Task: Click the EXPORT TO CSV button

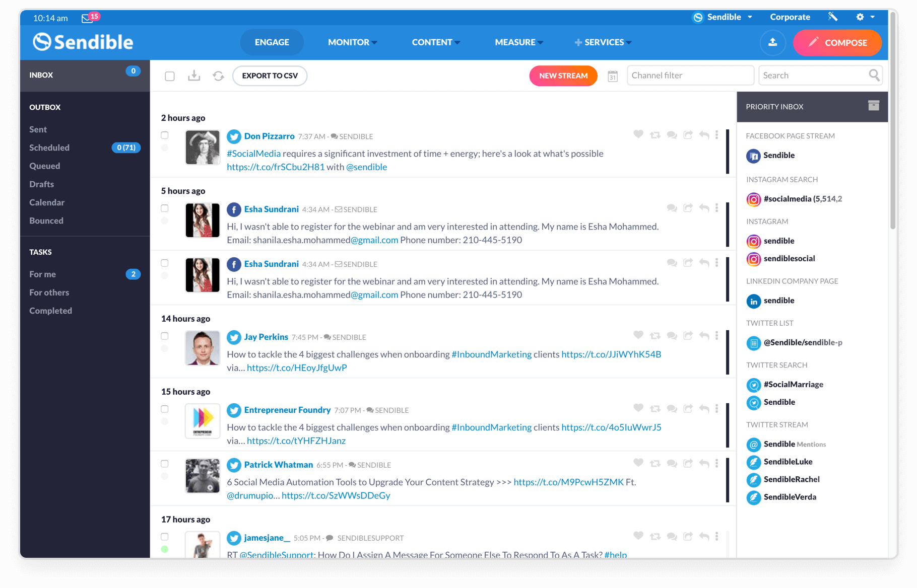Action: tap(270, 76)
